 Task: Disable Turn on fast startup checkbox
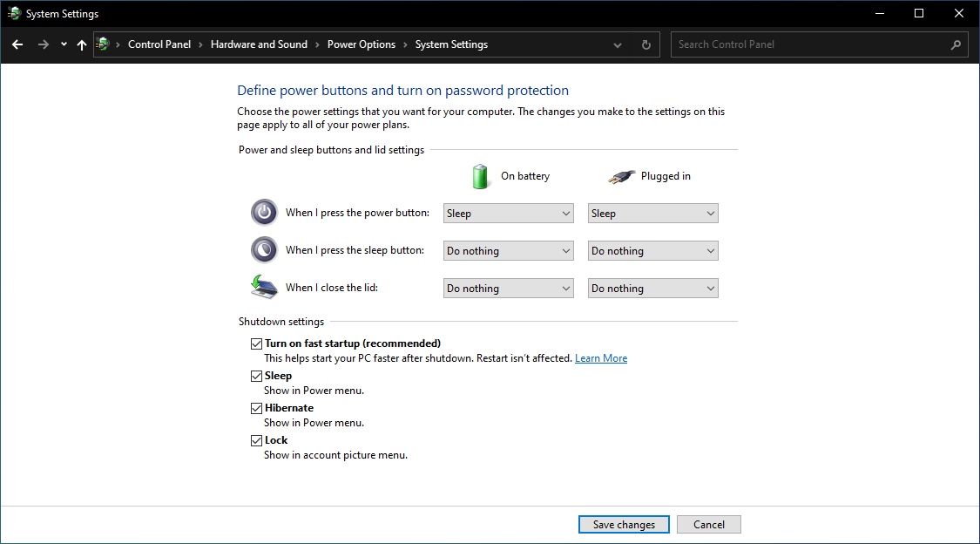256,343
